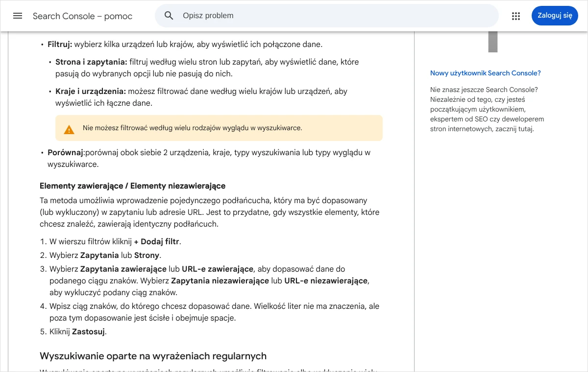Image resolution: width=588 pixels, height=372 pixels.
Task: Click the Zaloguj się button
Action: click(555, 16)
